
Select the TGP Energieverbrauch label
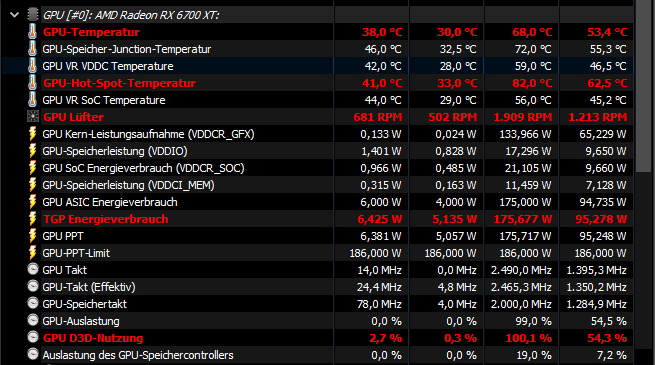(106, 219)
